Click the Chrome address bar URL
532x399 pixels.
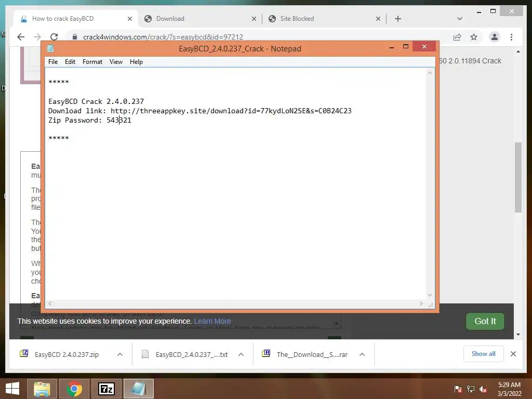pos(163,37)
